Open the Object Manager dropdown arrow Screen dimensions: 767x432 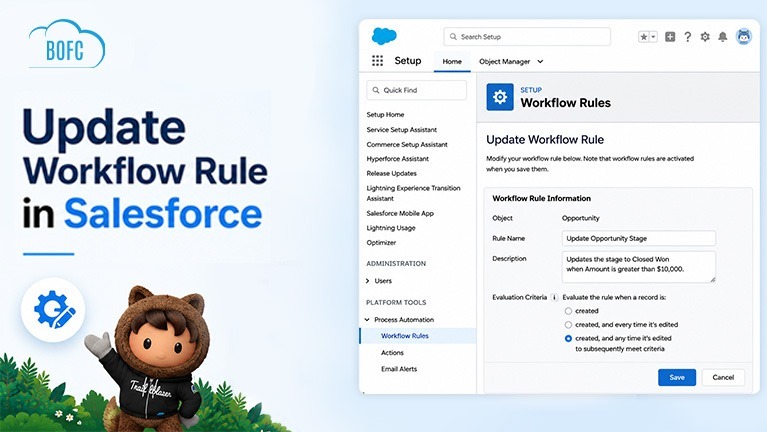tap(540, 61)
